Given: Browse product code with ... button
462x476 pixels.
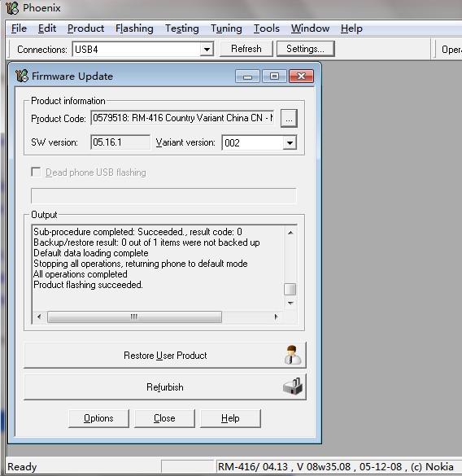Looking at the screenshot, I should click(289, 118).
